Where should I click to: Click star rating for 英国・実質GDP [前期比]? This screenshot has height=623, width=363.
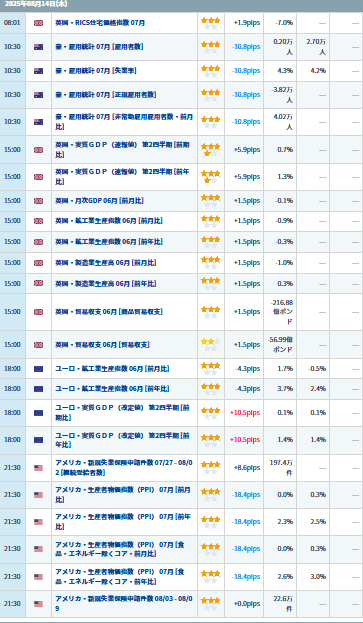click(x=210, y=150)
